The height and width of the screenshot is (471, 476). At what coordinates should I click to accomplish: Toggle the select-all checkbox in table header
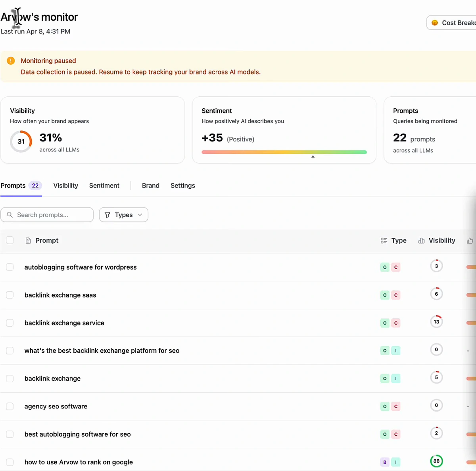pos(10,240)
